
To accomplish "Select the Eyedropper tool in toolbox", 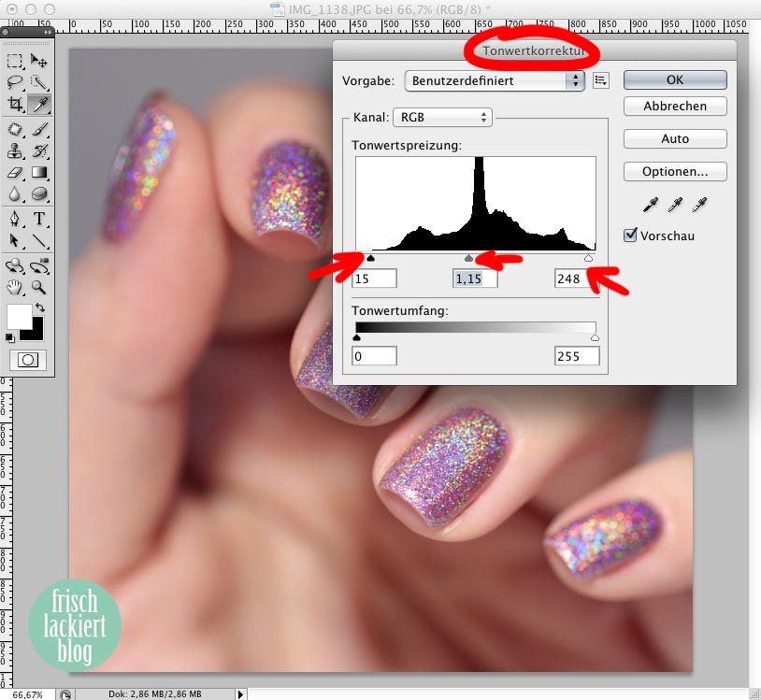I will pyautogui.click(x=40, y=104).
